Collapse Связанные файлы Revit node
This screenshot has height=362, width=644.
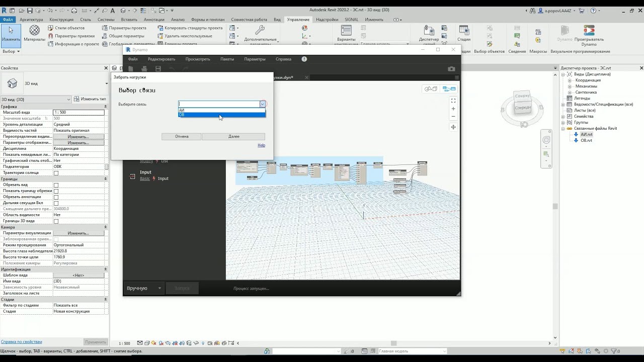563,129
